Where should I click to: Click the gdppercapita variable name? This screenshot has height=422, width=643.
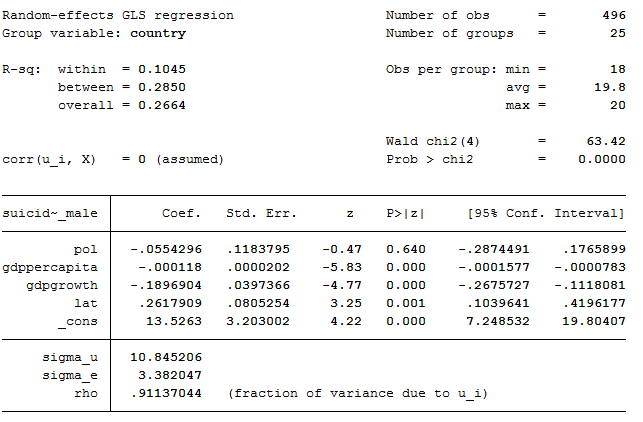click(x=50, y=267)
